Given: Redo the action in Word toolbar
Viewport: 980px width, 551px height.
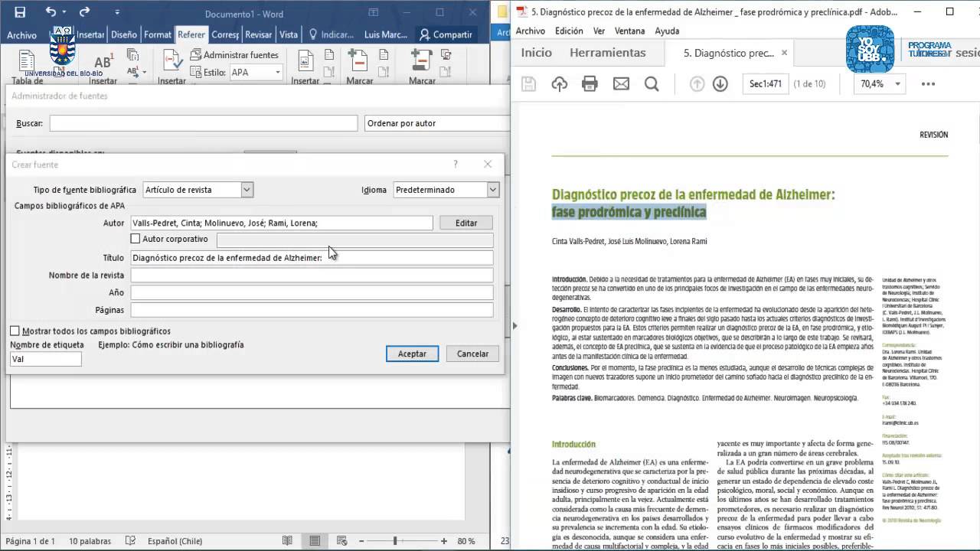Looking at the screenshot, I should (84, 11).
